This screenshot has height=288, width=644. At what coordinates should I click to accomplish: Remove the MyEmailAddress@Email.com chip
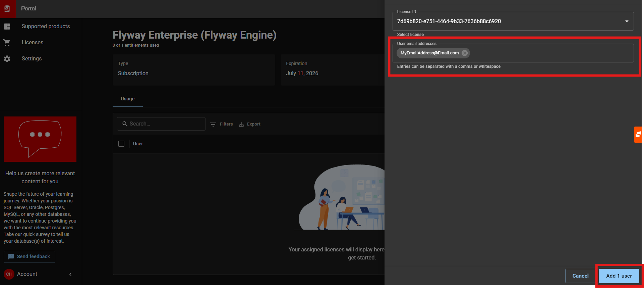464,53
